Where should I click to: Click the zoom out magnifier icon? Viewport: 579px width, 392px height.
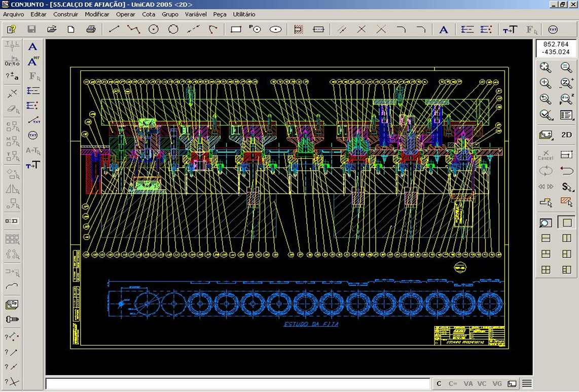click(566, 67)
